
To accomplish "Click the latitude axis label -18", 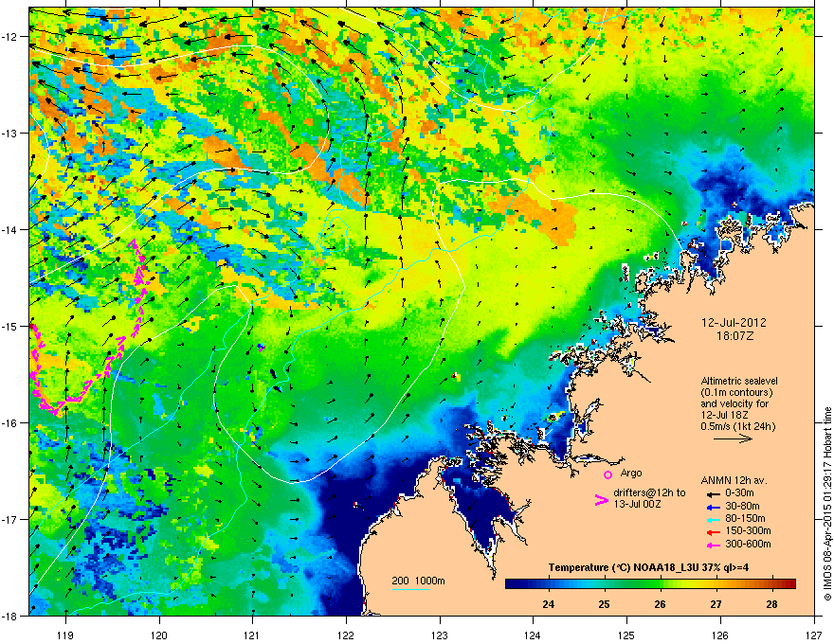I will click(x=11, y=616).
